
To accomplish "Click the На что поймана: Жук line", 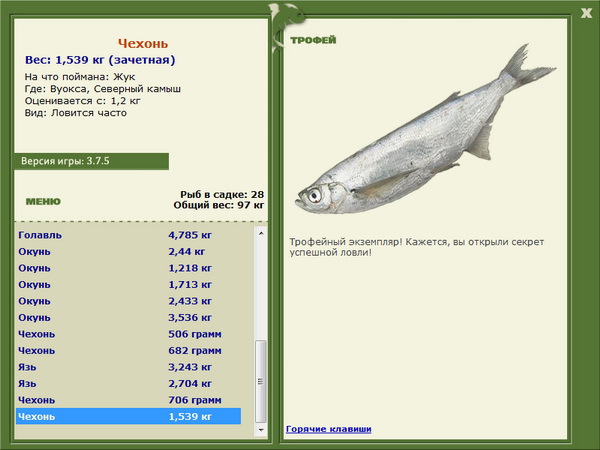I will pos(80,77).
